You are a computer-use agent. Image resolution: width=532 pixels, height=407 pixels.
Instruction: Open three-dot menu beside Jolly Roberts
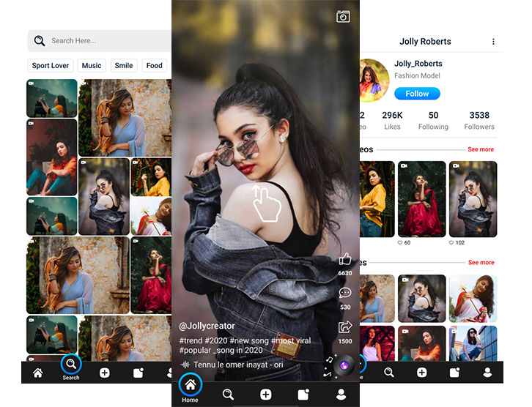pos(493,42)
